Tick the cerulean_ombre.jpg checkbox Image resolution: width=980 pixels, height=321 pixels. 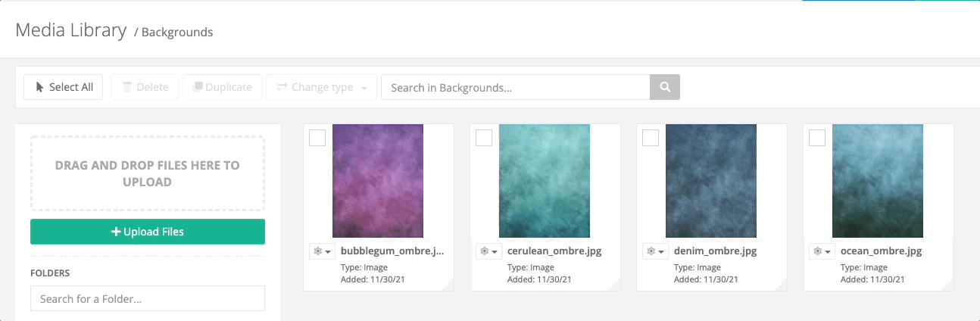click(x=484, y=138)
